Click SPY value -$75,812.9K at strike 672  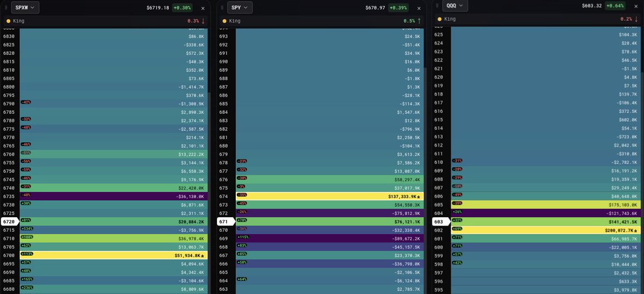pos(406,214)
